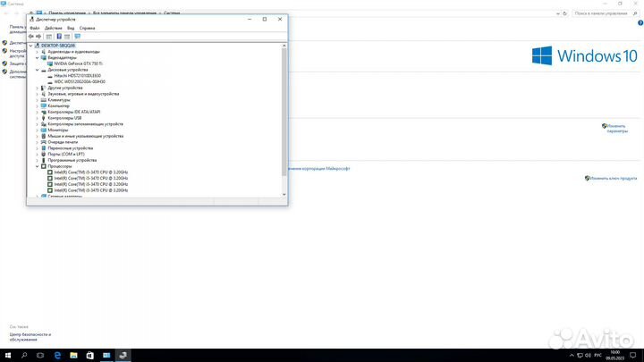Click the mouse icon of Мыши и иные указывающие устройства
The image size is (644, 362).
coord(44,136)
